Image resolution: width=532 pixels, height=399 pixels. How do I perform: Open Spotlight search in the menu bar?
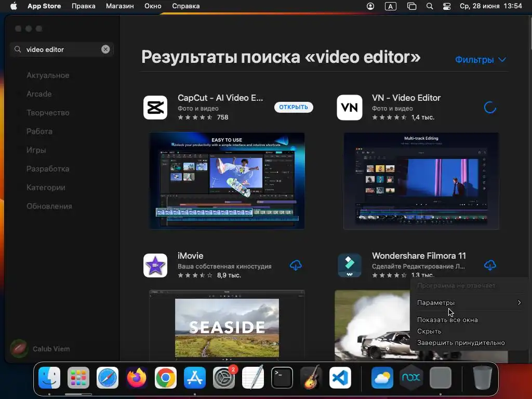[430, 6]
